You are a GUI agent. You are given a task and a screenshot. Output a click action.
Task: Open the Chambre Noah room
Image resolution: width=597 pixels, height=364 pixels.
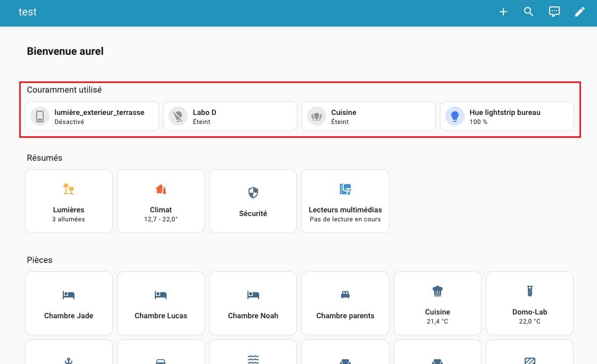[253, 303]
